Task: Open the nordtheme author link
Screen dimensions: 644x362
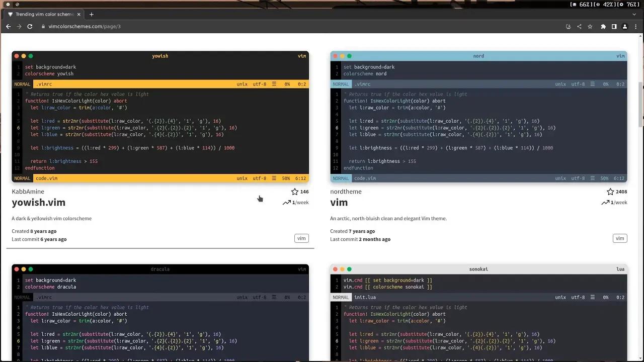Action: click(x=346, y=192)
